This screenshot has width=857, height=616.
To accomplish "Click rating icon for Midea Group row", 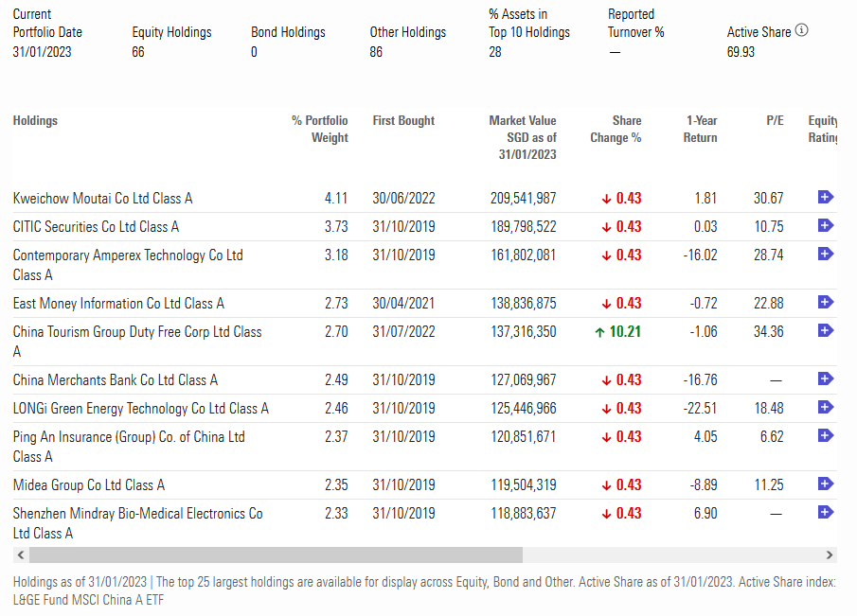I will tap(825, 484).
